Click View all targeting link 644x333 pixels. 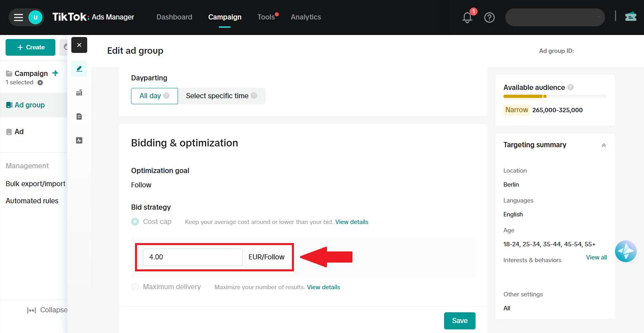pyautogui.click(x=596, y=257)
